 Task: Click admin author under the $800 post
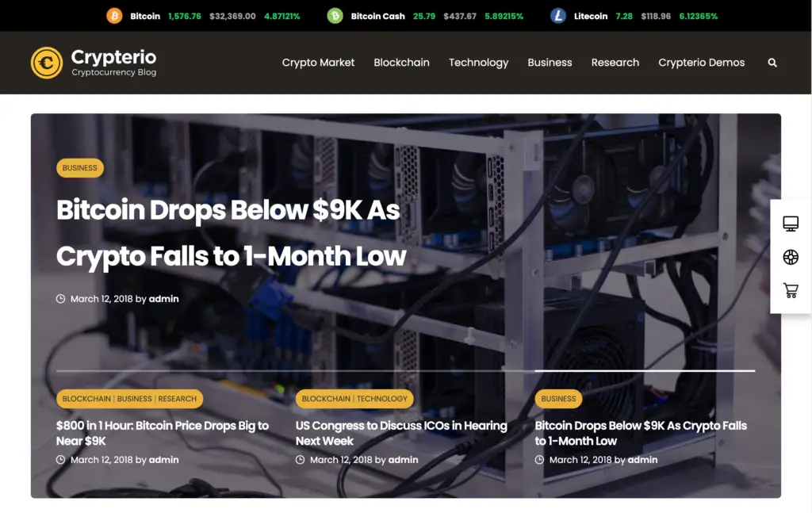point(163,460)
